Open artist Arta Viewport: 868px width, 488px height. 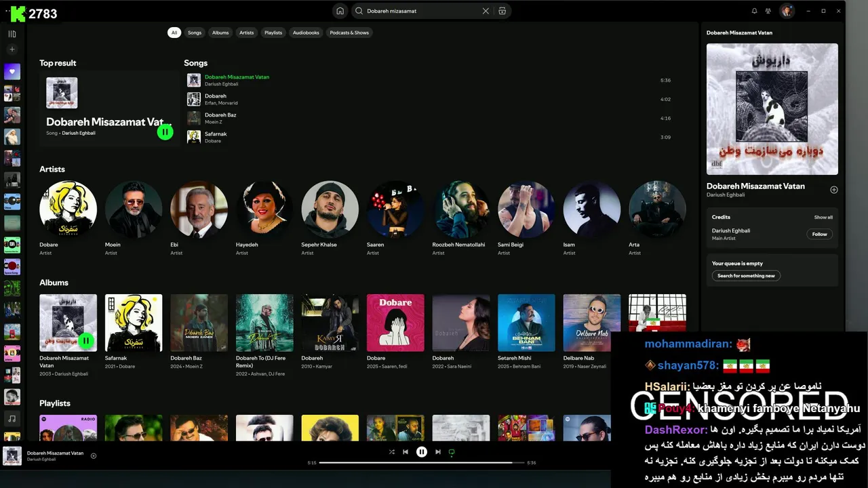point(657,209)
